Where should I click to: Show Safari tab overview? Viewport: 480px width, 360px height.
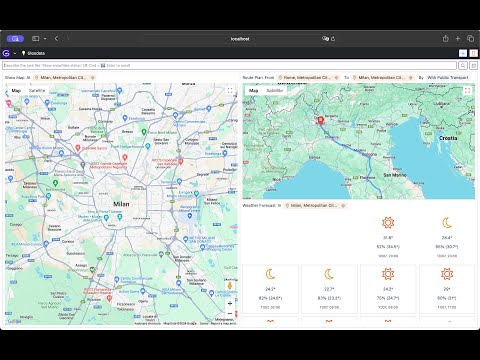click(470, 39)
